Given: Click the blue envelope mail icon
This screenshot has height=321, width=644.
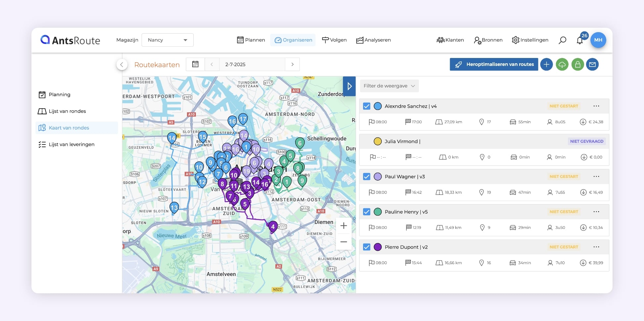Looking at the screenshot, I should click(x=592, y=64).
